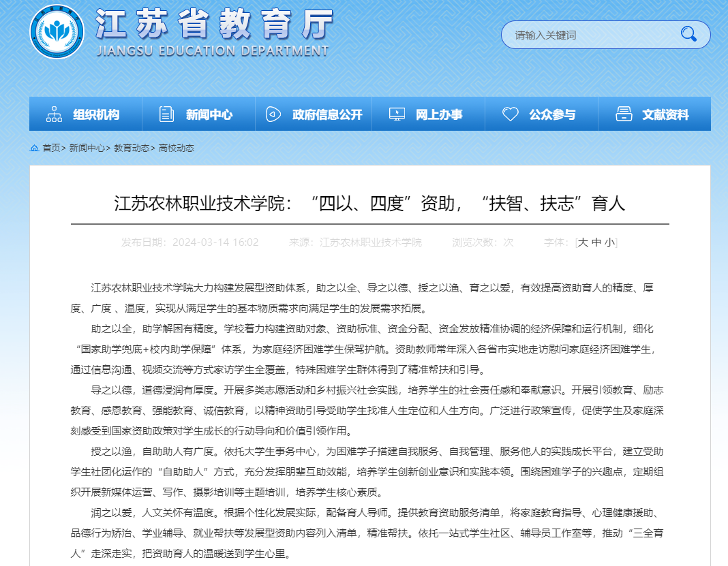Viewport: 728px width, 566px height.
Task: Open 新闻中心 breadcrumb link
Action: click(87, 148)
